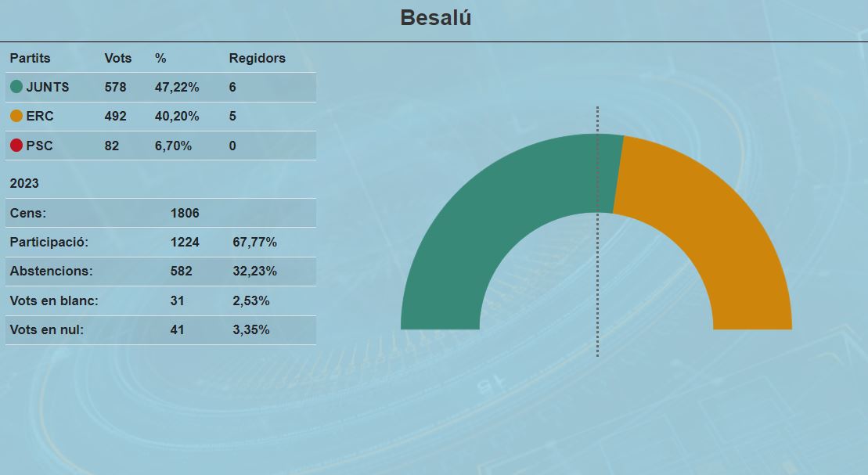Click the Vots en blanc row label

tap(54, 300)
